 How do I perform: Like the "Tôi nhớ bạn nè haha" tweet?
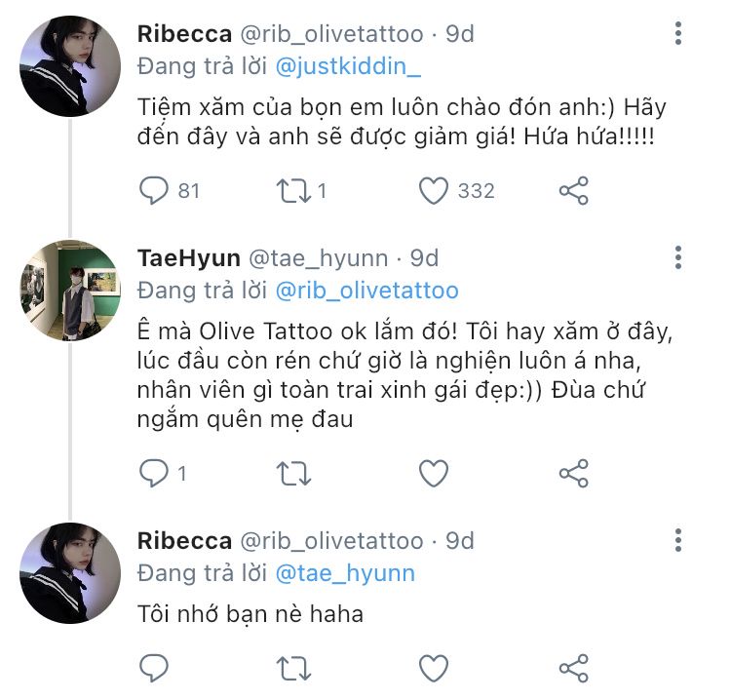pyautogui.click(x=434, y=668)
